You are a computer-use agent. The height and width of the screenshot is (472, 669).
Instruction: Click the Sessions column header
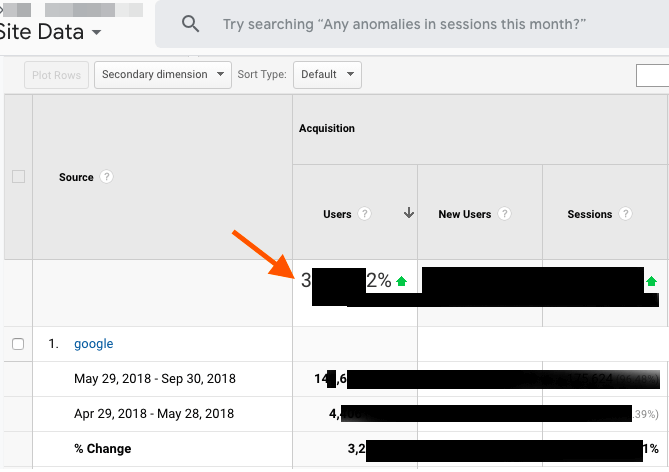click(x=589, y=214)
